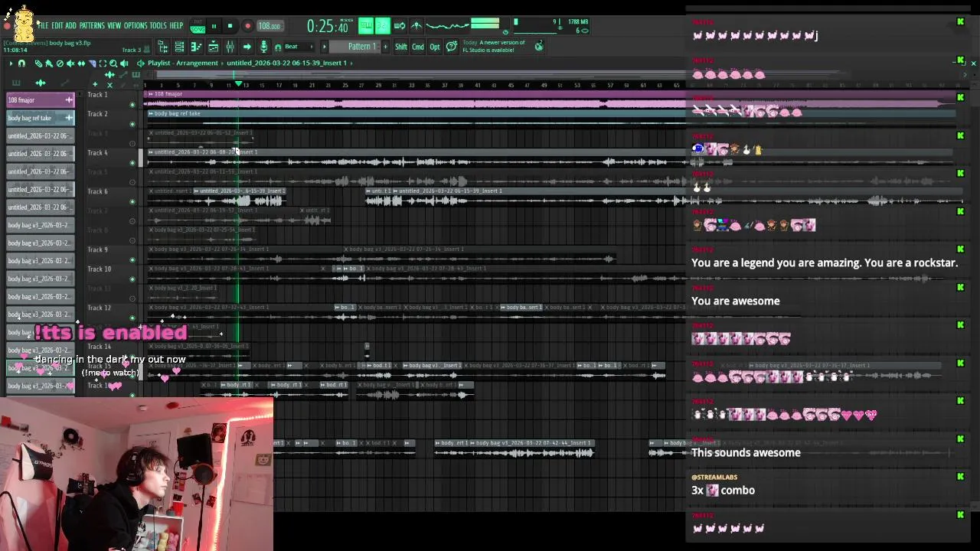Viewport: 980px width, 551px height.
Task: Click the Shift modifier button
Action: [x=401, y=47]
